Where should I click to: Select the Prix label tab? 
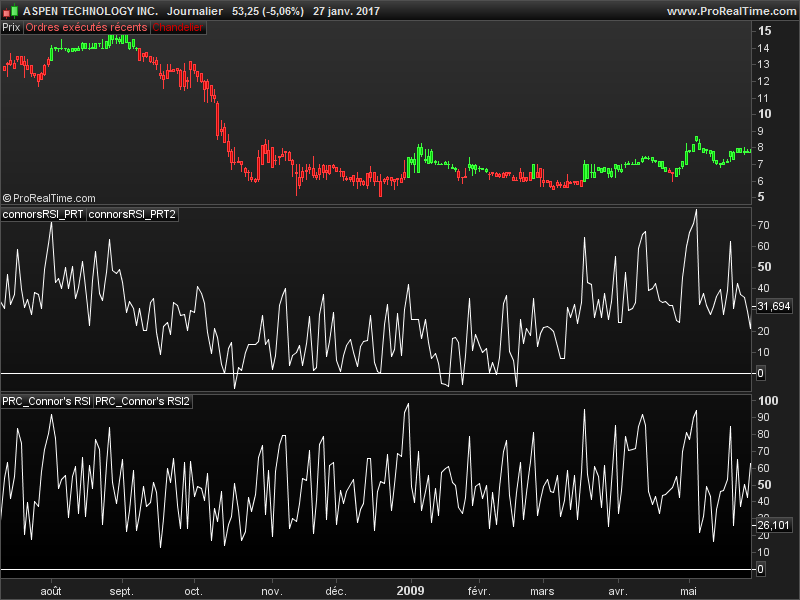(11, 28)
